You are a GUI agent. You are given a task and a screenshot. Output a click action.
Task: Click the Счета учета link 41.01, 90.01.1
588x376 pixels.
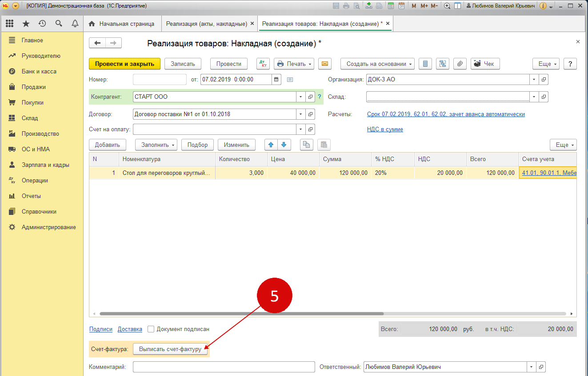(549, 173)
